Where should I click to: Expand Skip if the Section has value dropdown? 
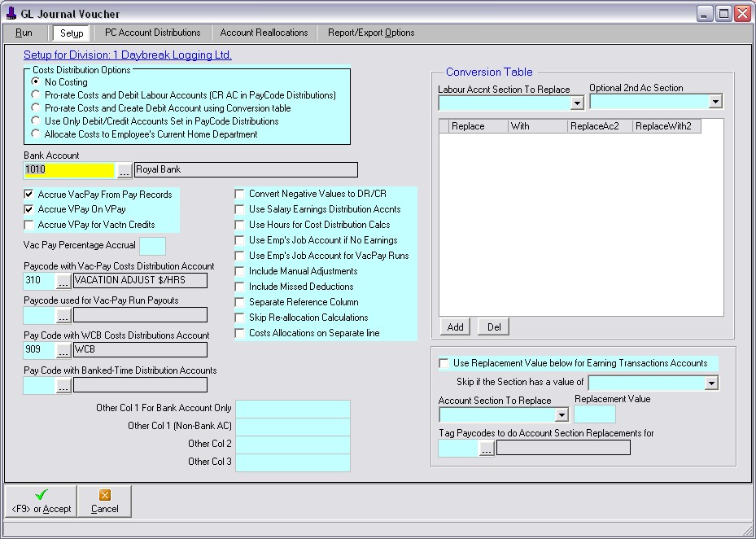point(711,383)
